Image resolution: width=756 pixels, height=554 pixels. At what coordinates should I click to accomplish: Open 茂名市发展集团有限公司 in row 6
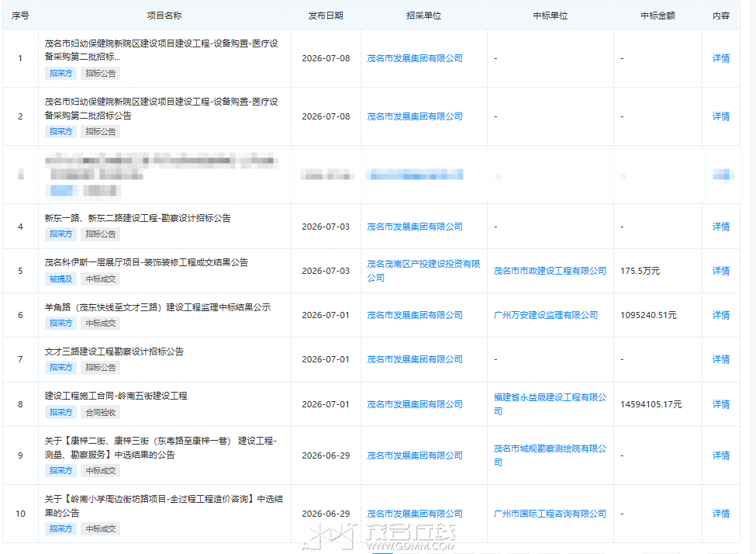415,315
